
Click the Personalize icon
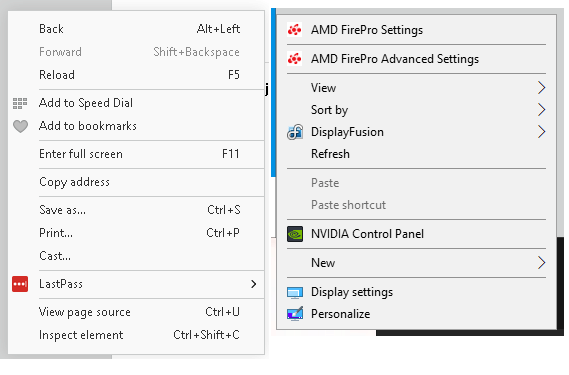(295, 314)
